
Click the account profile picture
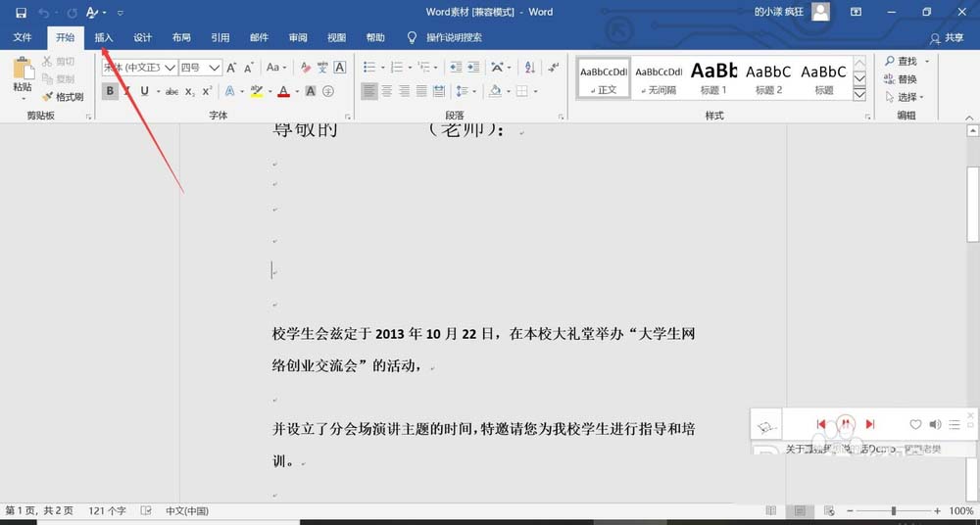click(820, 11)
